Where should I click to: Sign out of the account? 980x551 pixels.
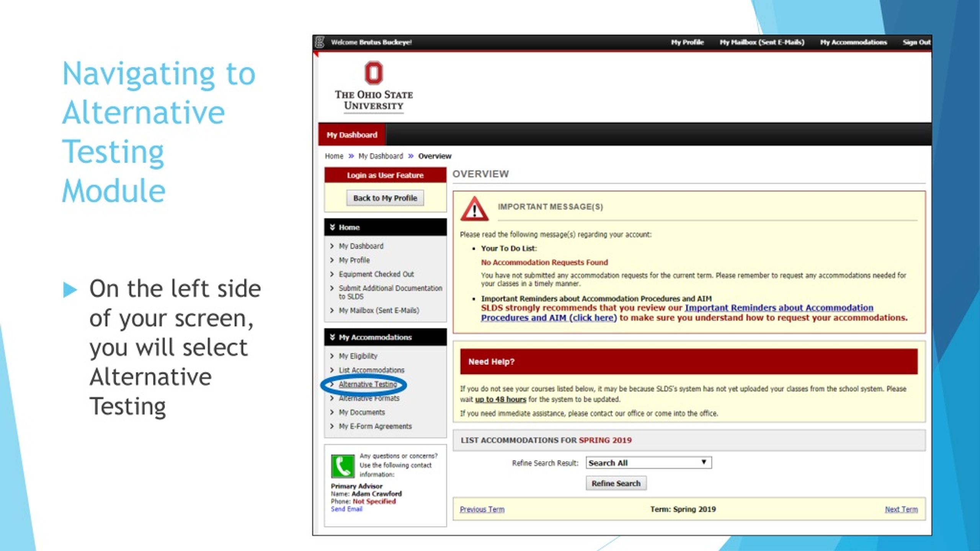(916, 42)
